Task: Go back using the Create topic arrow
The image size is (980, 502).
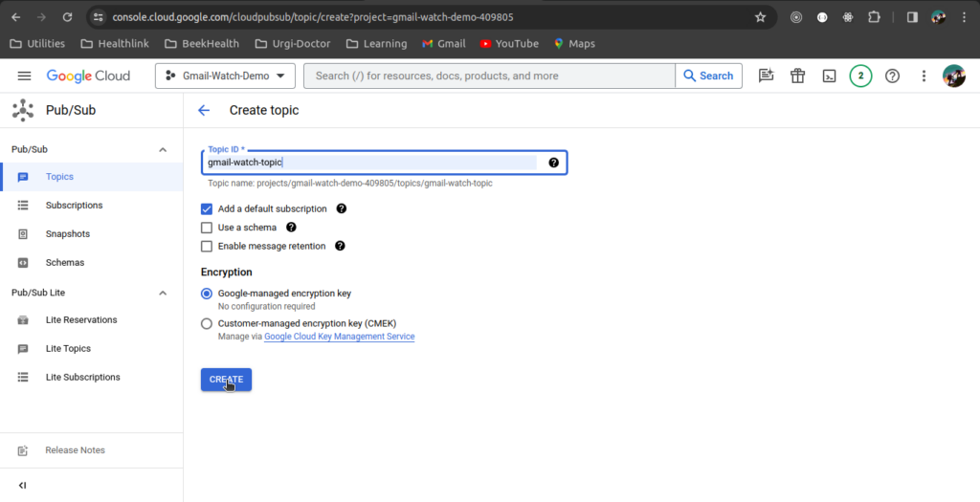Action: pyautogui.click(x=204, y=111)
